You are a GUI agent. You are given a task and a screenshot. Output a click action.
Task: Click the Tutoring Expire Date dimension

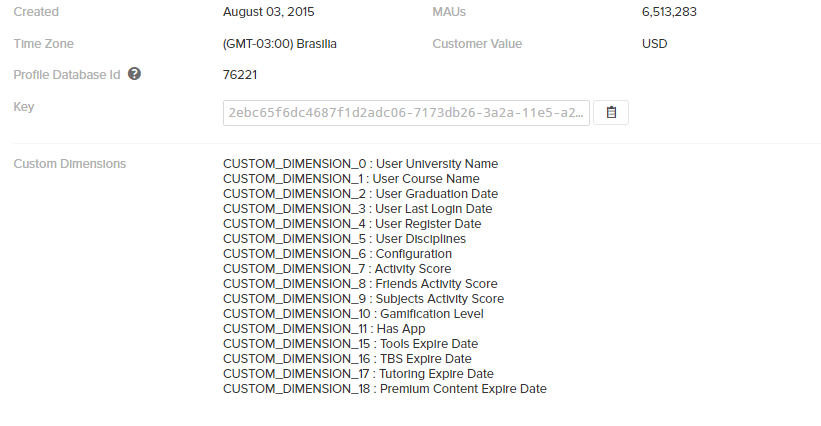pos(358,374)
